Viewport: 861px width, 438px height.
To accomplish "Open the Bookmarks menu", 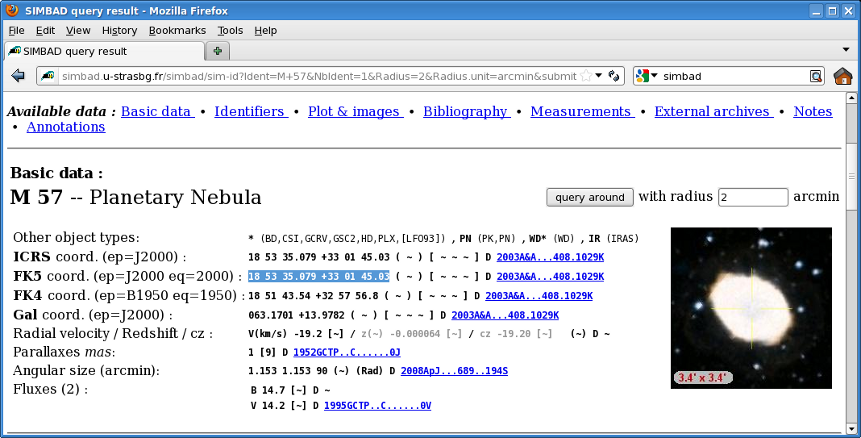I will tap(176, 30).
